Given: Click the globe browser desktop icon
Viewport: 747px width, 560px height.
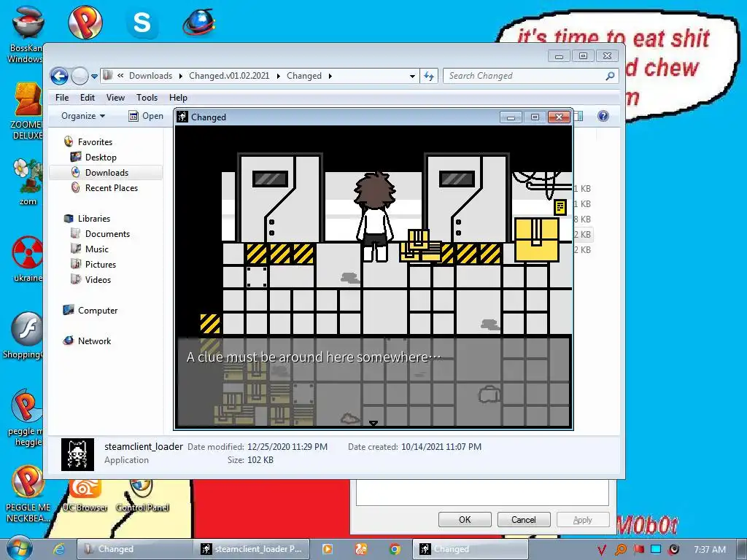Looking at the screenshot, I should pyautogui.click(x=199, y=23).
